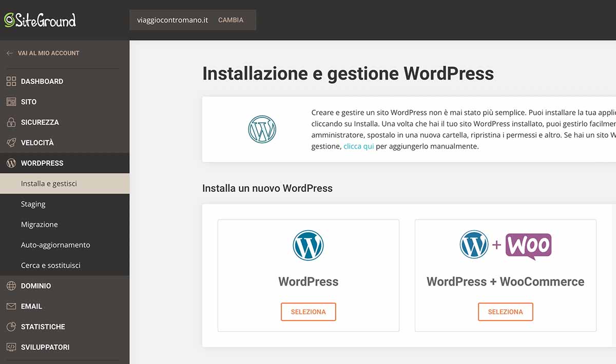Open the Dashboard section icon
The height and width of the screenshot is (364, 616).
[x=12, y=81]
